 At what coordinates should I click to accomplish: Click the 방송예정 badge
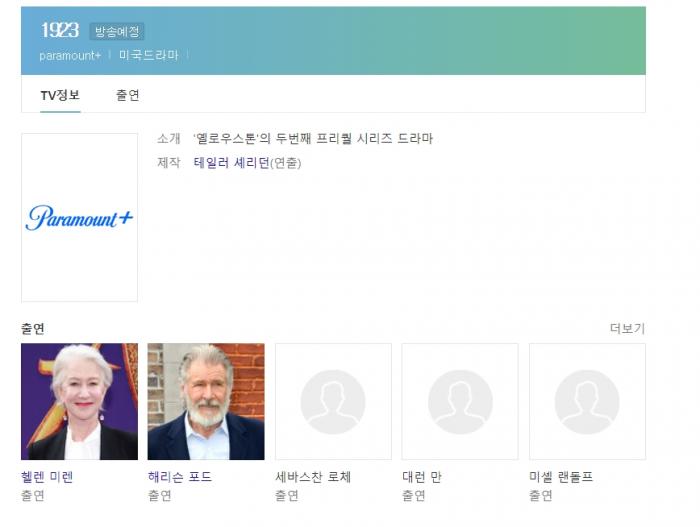[x=117, y=31]
